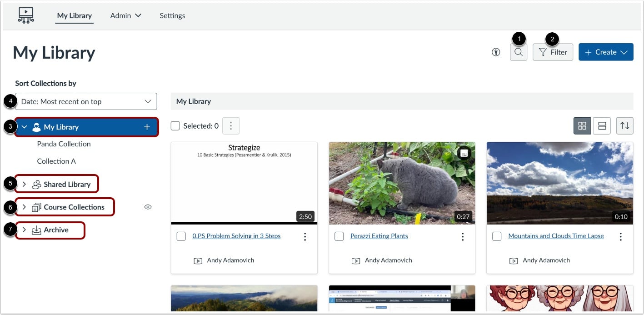
Task: Switch to grid view
Action: [582, 126]
